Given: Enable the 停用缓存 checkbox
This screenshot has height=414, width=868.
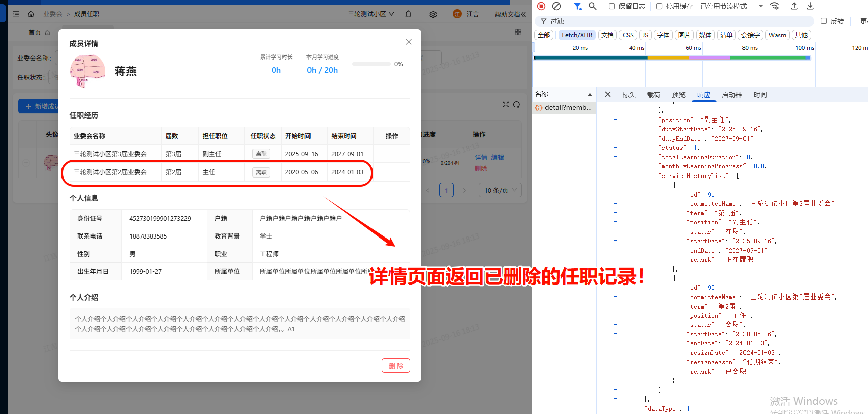Looking at the screenshot, I should click(x=659, y=6).
